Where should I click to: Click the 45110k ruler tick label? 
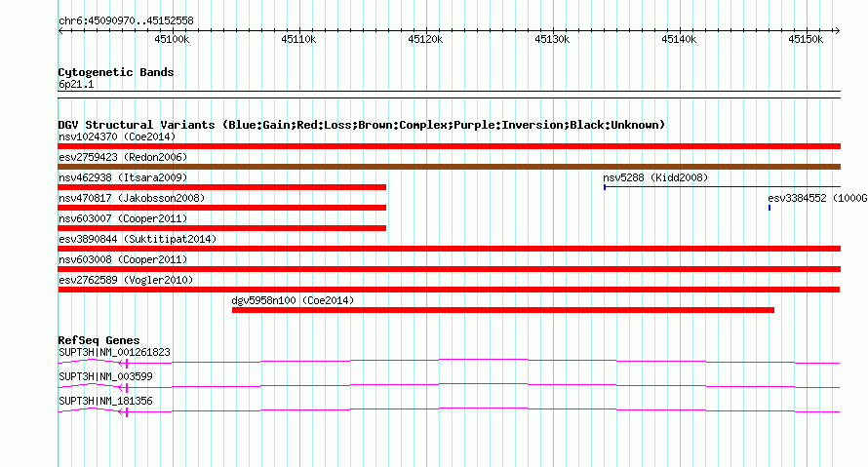point(298,39)
